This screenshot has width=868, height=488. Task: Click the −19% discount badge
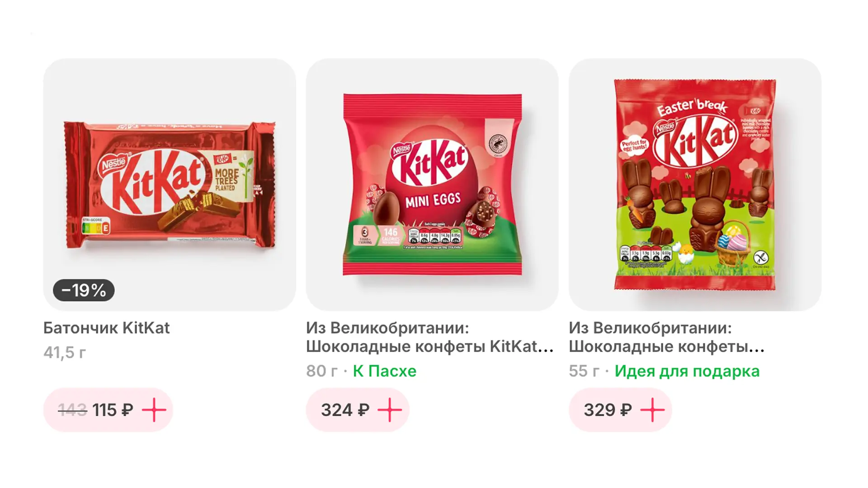[84, 290]
